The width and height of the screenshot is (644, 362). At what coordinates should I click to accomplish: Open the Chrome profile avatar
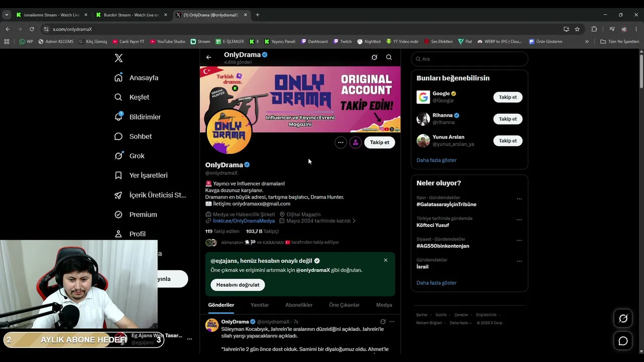[x=624, y=29]
